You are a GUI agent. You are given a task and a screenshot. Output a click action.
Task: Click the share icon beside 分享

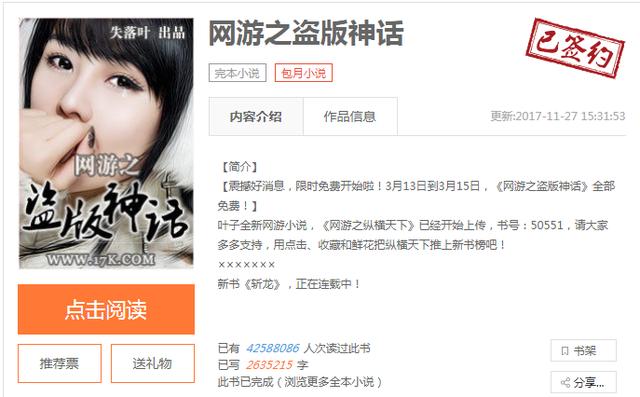tap(565, 383)
